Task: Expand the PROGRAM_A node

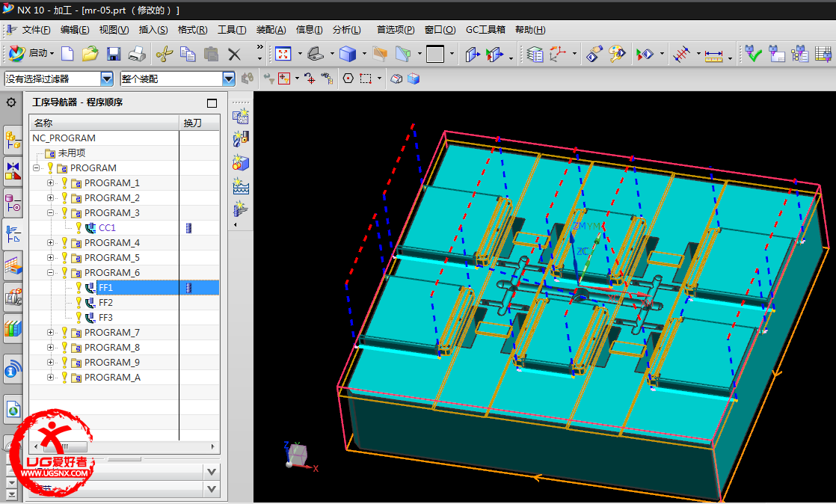Action: point(51,377)
